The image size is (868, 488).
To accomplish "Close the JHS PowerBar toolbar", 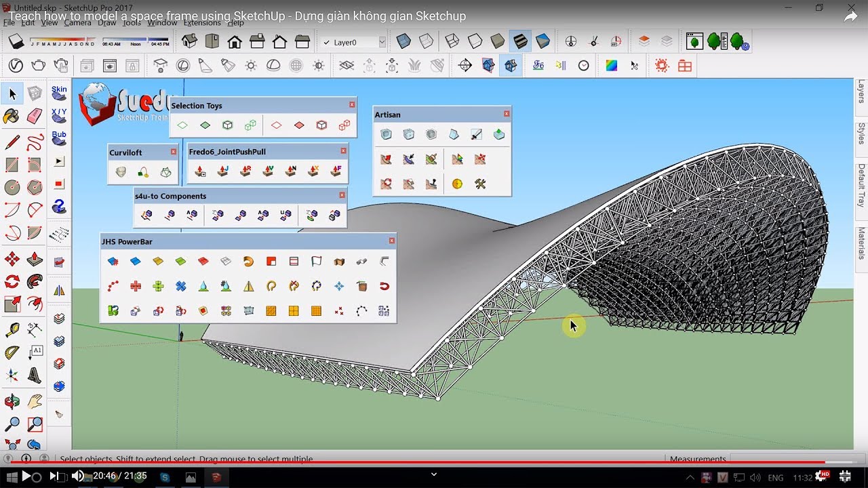I will coord(392,240).
